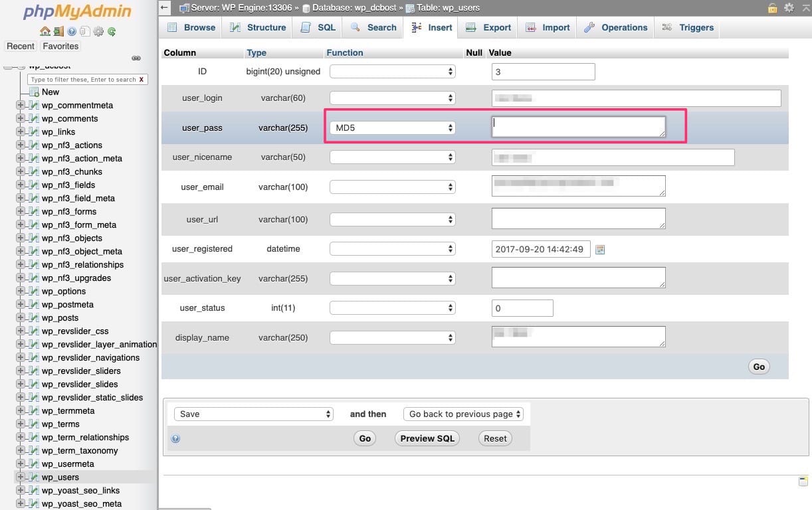Click the log out door icon
The image size is (812, 510).
(x=58, y=31)
